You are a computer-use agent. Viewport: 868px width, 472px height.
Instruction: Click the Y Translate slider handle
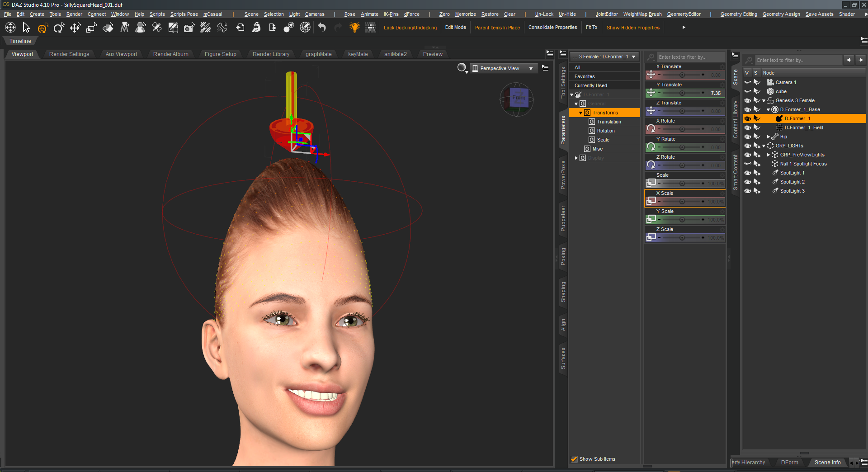682,93
